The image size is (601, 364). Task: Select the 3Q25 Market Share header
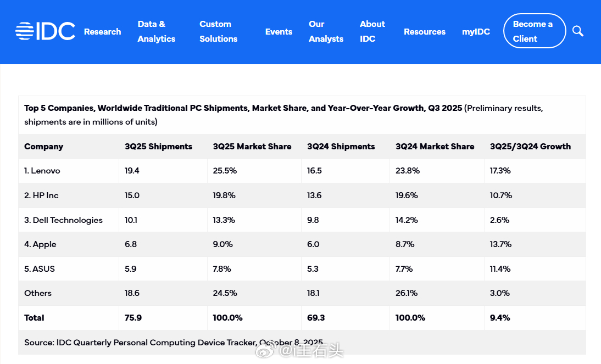pos(252,147)
